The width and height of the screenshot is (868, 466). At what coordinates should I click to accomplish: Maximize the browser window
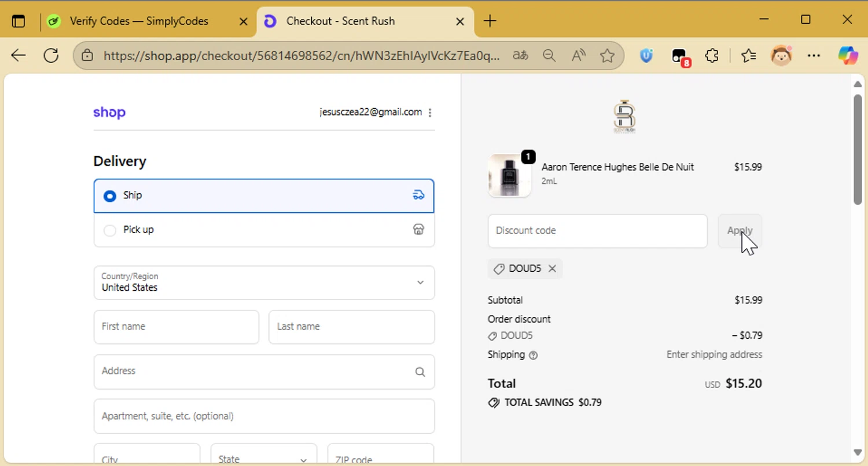click(806, 20)
